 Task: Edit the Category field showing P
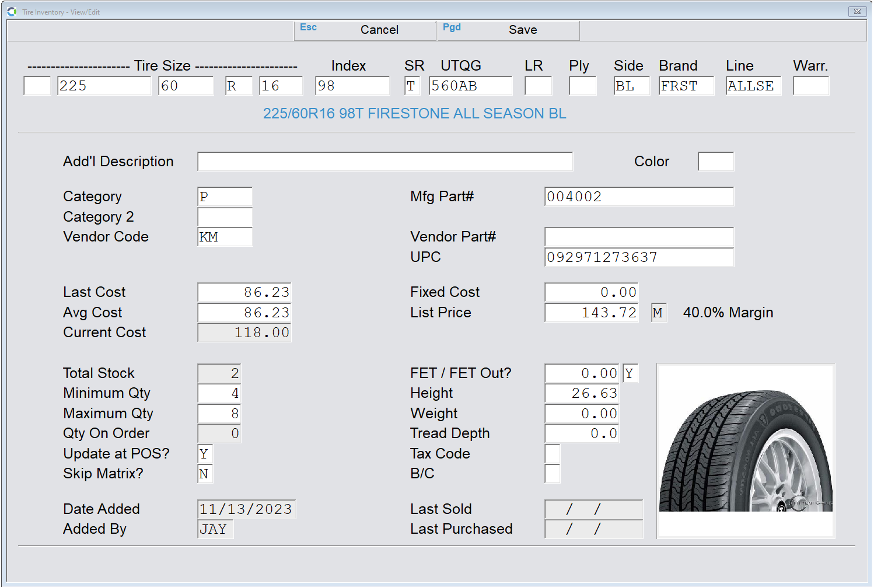click(225, 197)
